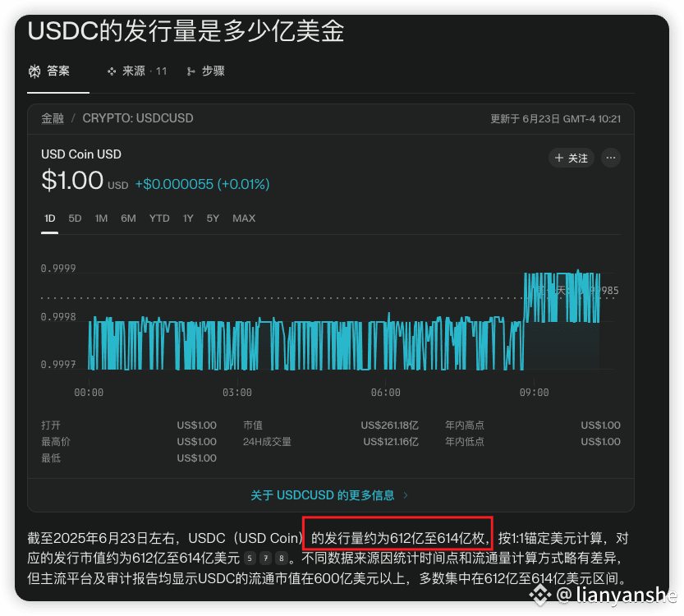Click the 24H成交量 US$121.16亿 value
This screenshot has width=684, height=616.
coord(391,442)
